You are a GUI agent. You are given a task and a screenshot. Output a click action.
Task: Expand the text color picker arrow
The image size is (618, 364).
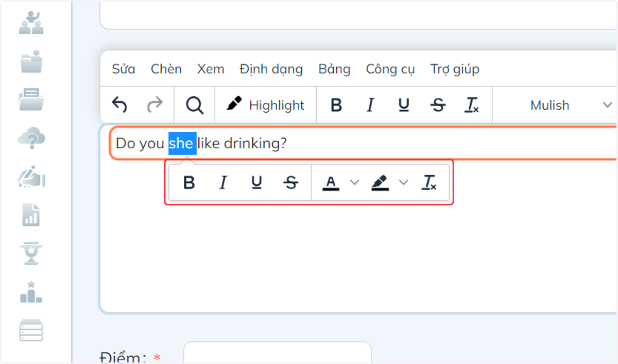(354, 182)
